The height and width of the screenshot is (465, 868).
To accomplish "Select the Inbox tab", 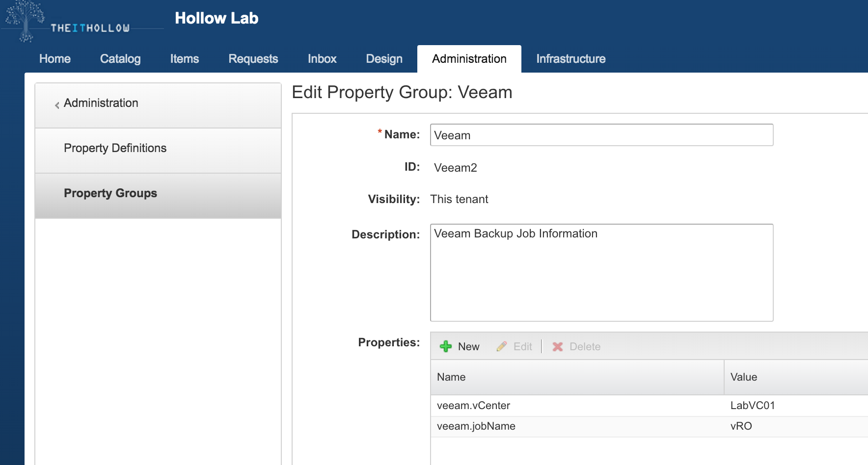I will coord(322,59).
